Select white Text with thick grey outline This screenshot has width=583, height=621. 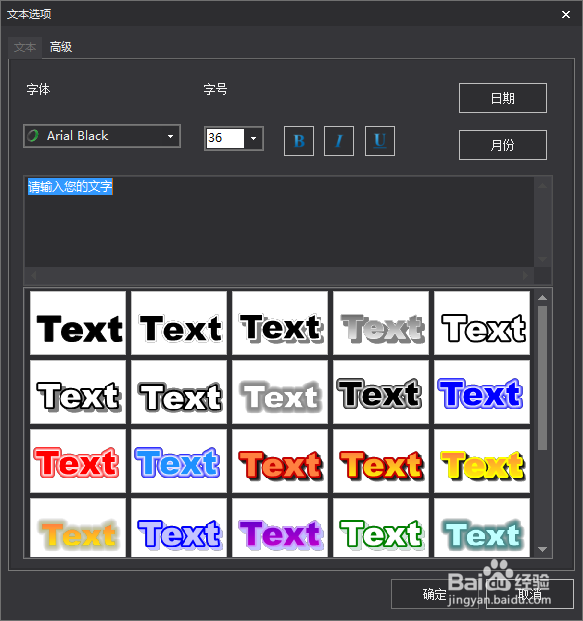pyautogui.click(x=179, y=392)
